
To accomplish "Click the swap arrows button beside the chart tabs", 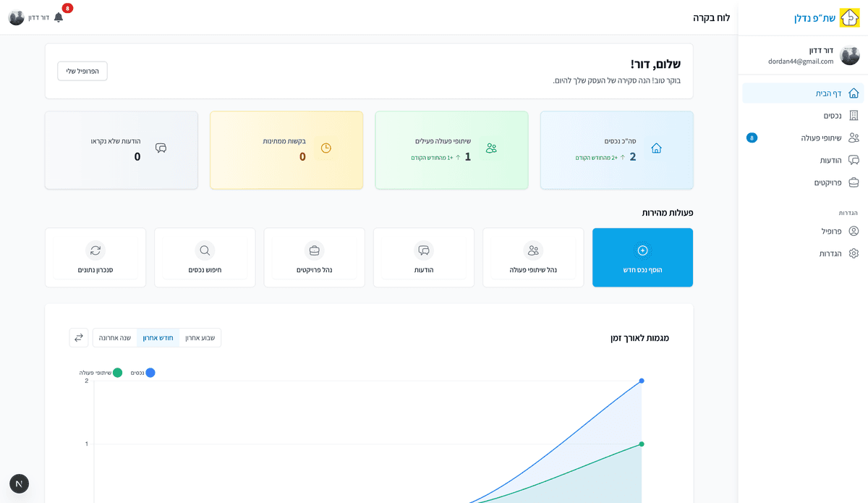I will pyautogui.click(x=79, y=337).
